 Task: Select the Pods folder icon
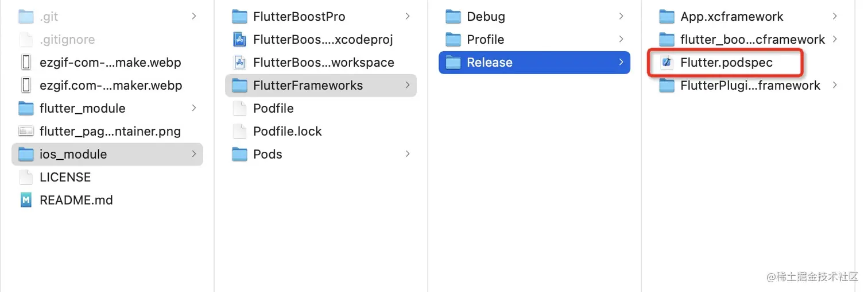point(239,155)
